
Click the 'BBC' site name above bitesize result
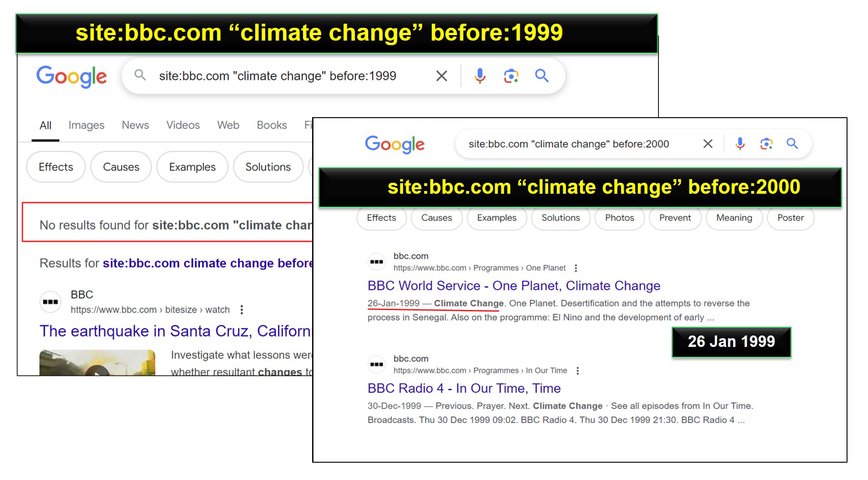pyautogui.click(x=82, y=294)
